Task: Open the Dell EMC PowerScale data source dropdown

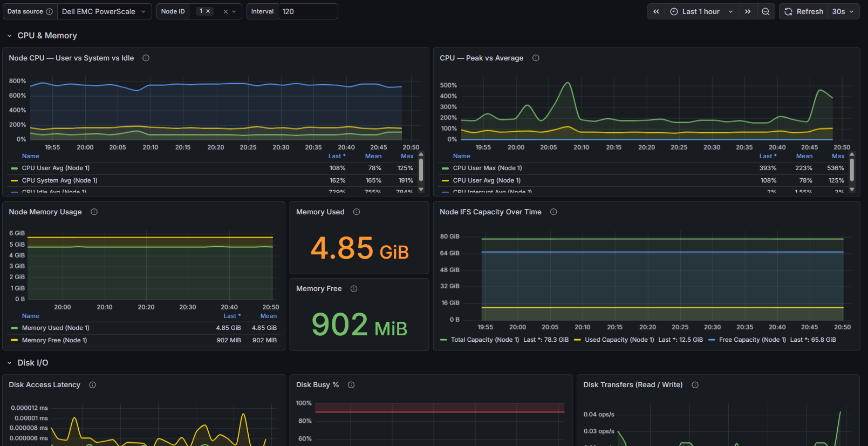Action: coord(104,11)
